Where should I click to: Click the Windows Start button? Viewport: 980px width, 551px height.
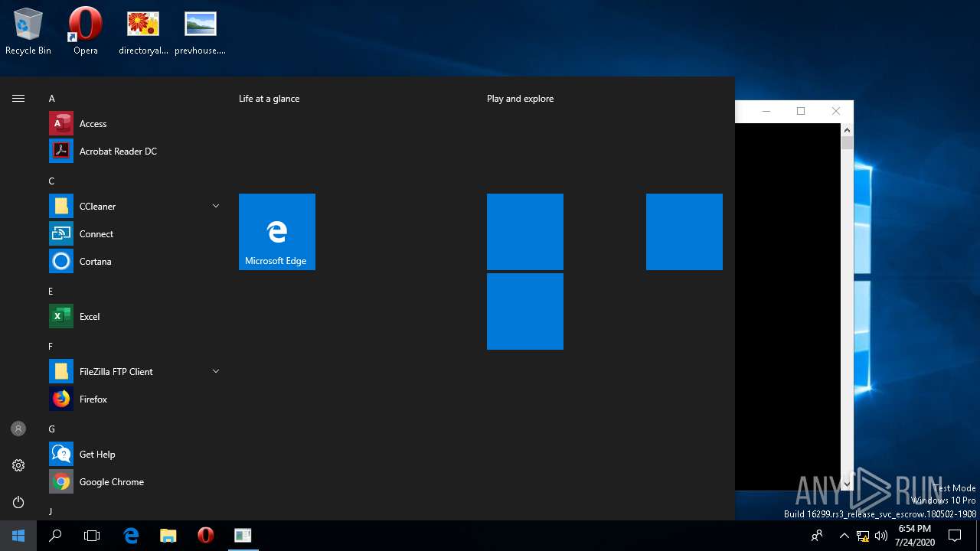(18, 536)
